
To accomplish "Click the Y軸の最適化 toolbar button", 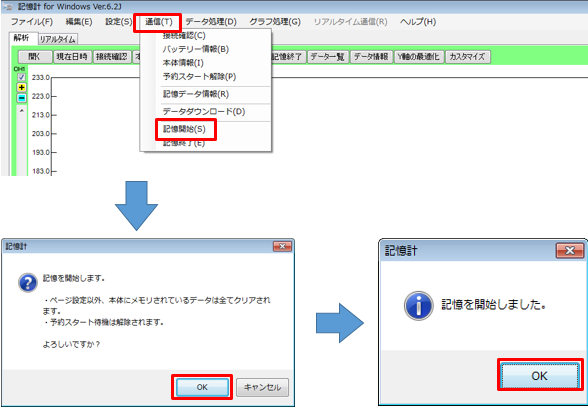I will [x=418, y=57].
